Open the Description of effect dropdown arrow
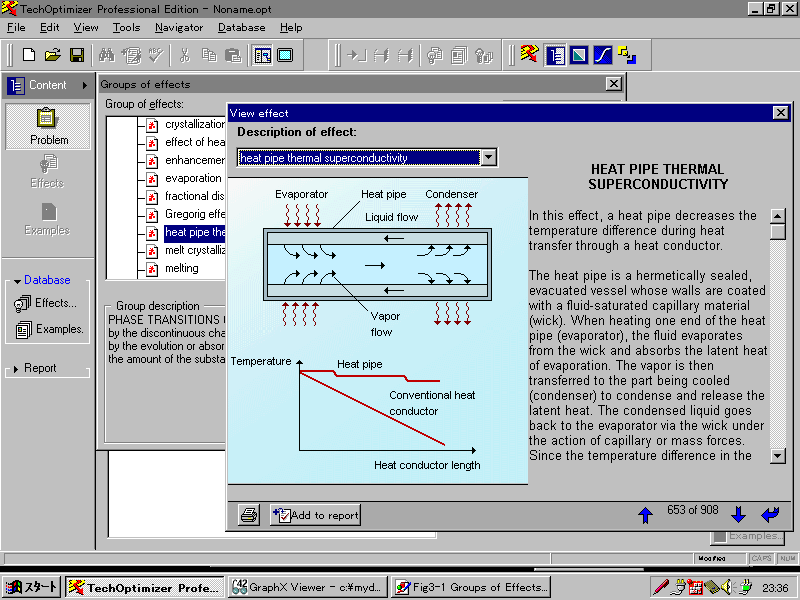800x600 pixels. [x=488, y=157]
